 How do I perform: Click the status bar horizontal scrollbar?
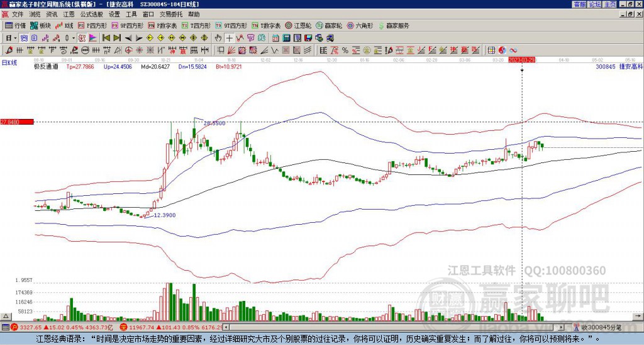(x=394, y=327)
